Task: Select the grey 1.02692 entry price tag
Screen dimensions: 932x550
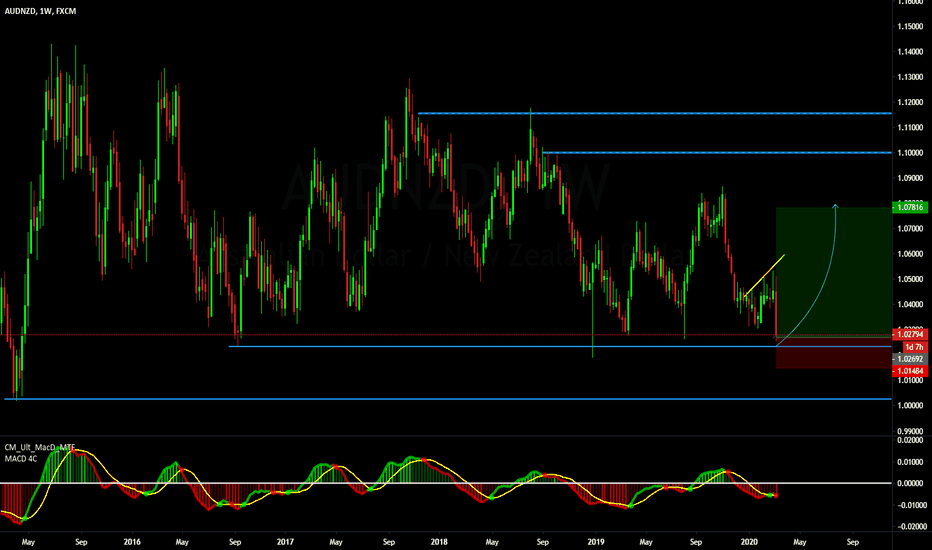Action: (910, 359)
